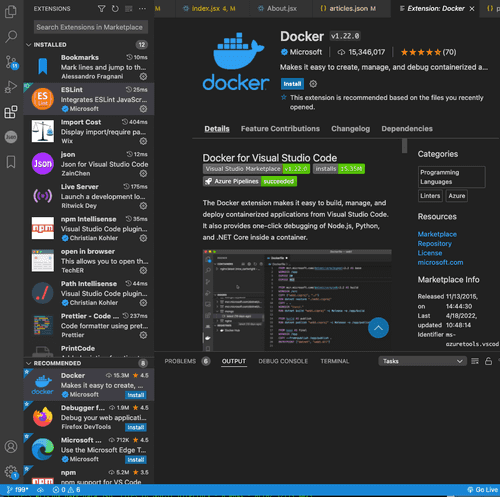The image size is (500, 497).
Task: Open manage gear for json extension
Action: click(143, 173)
